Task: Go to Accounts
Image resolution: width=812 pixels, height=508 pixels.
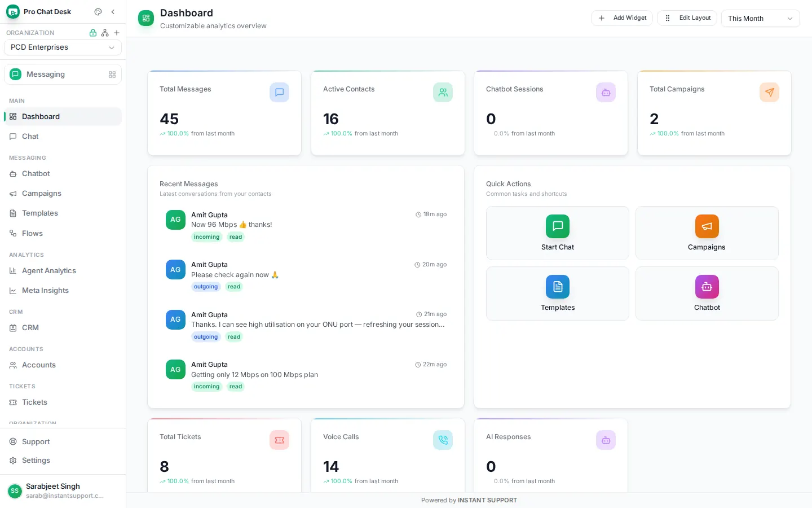Action: [63, 365]
